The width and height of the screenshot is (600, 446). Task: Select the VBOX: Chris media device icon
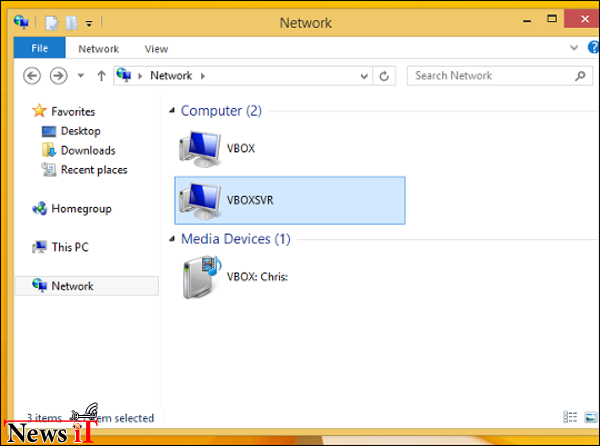pos(202,278)
